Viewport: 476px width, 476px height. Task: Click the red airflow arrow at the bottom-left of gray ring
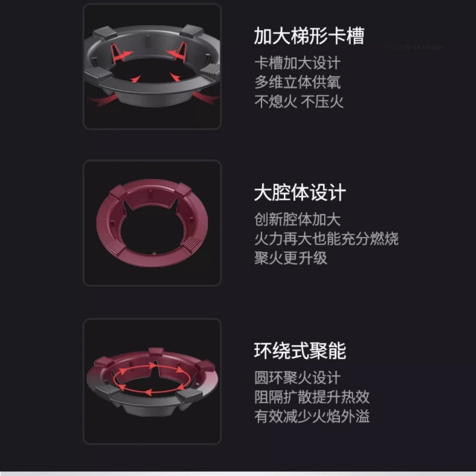click(103, 100)
